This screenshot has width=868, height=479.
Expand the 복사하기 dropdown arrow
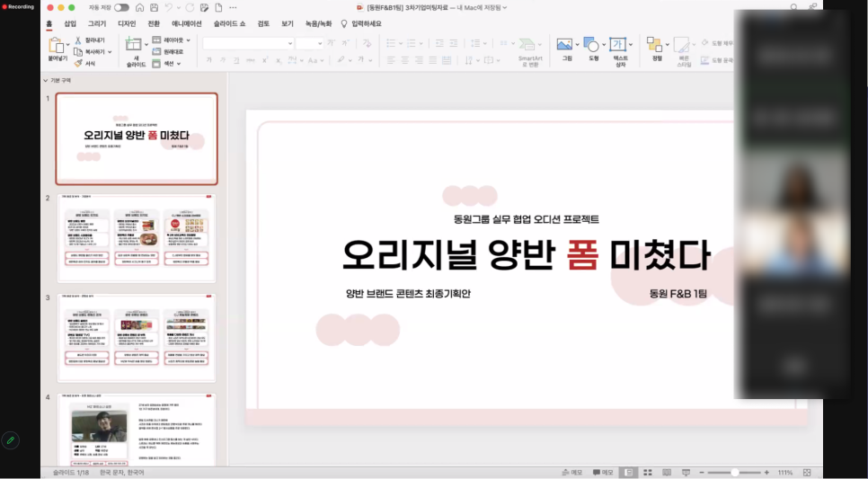click(x=110, y=52)
